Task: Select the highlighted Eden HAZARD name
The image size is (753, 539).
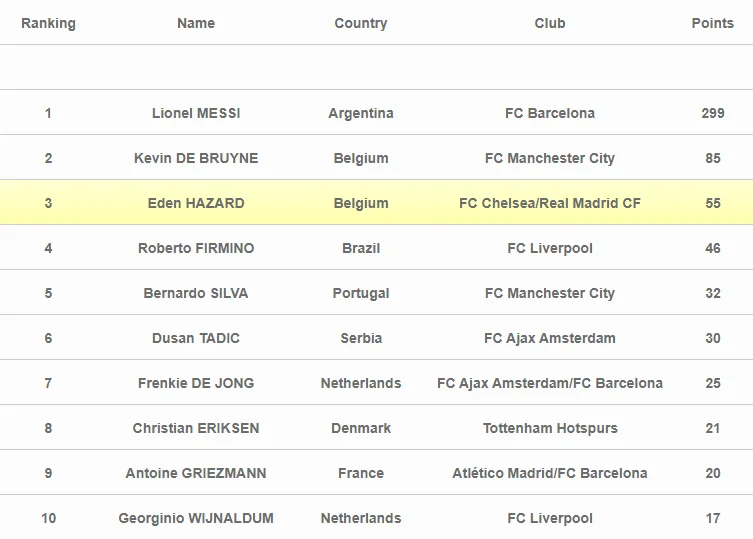Action: 196,203
